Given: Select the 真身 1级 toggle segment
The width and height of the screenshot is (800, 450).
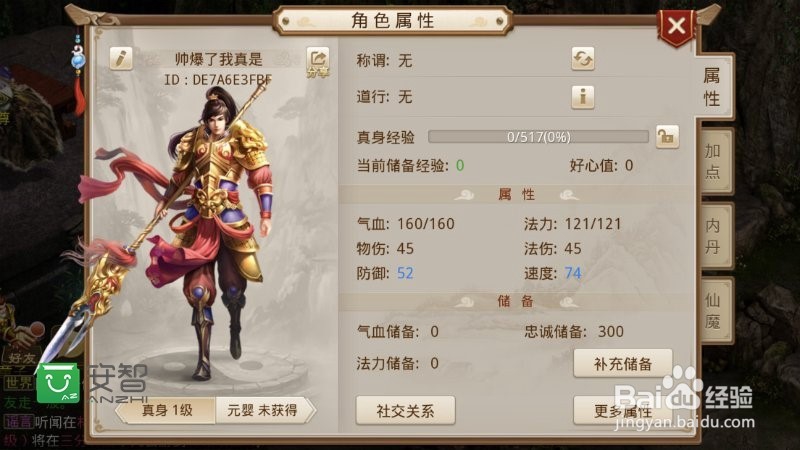Looking at the screenshot, I should click(x=166, y=410).
